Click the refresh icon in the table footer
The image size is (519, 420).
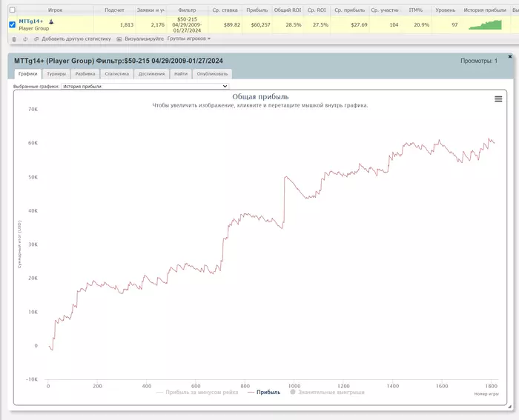point(25,39)
